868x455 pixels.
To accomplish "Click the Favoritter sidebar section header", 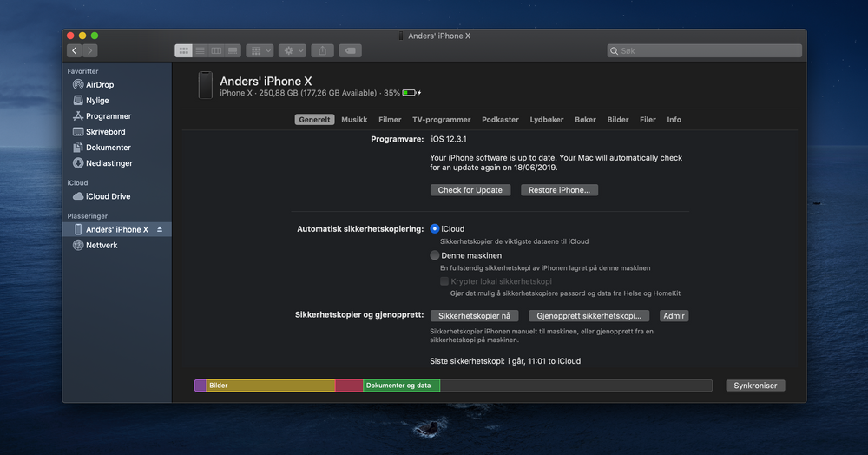I will click(82, 71).
